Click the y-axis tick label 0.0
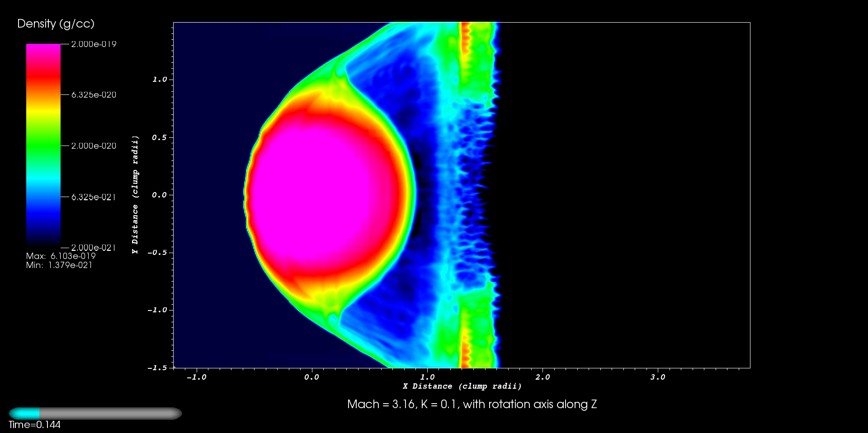 coord(160,195)
